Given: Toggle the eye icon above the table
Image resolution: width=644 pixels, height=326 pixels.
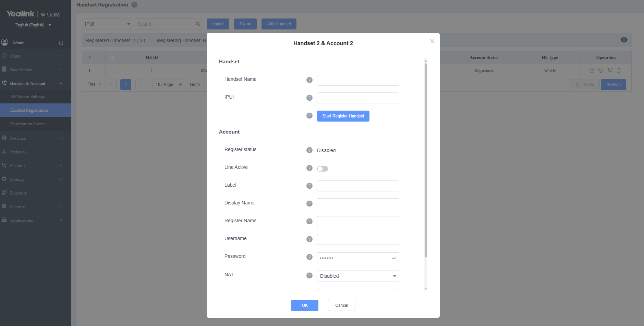Looking at the screenshot, I should click(624, 40).
